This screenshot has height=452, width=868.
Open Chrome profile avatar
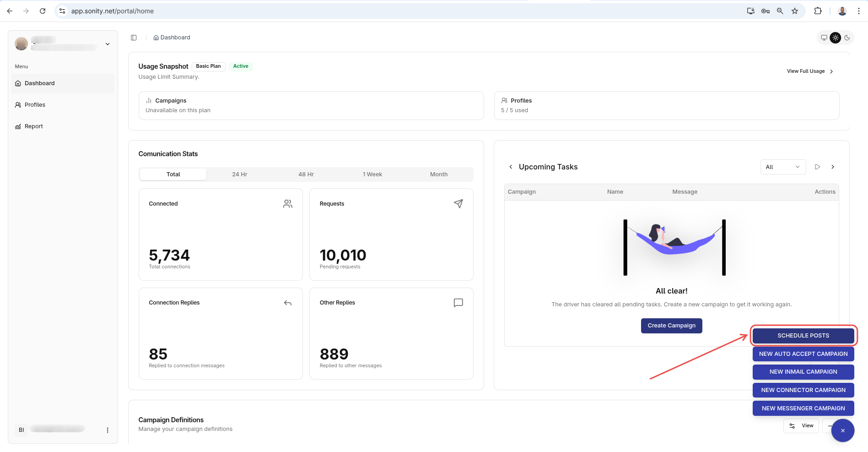(x=842, y=11)
